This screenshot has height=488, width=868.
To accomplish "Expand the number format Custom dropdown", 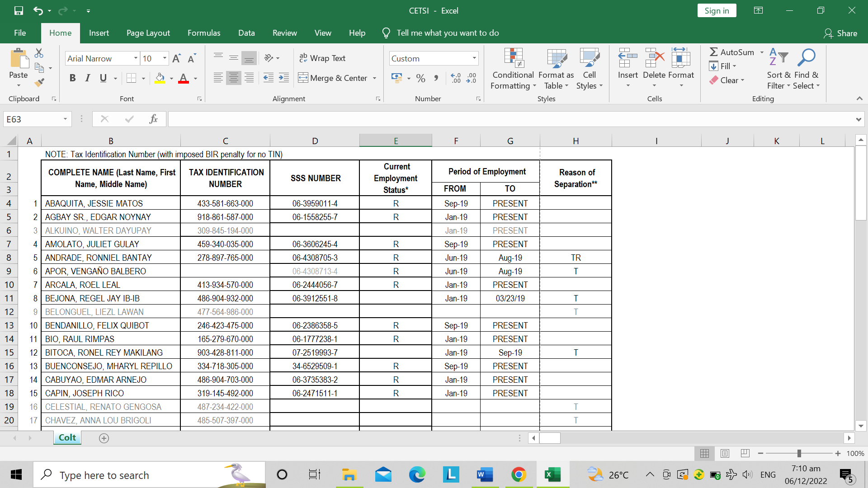I will [x=474, y=58].
